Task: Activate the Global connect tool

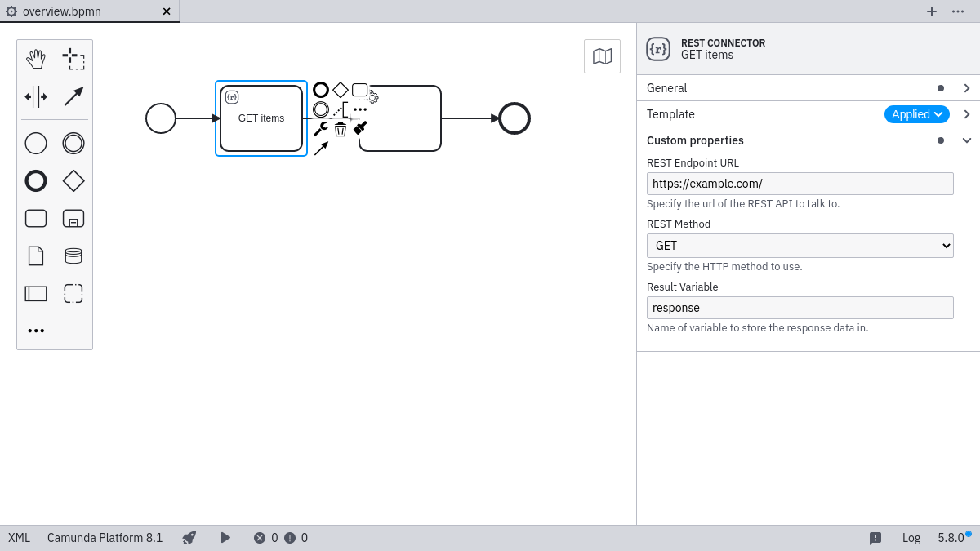Action: tap(73, 96)
